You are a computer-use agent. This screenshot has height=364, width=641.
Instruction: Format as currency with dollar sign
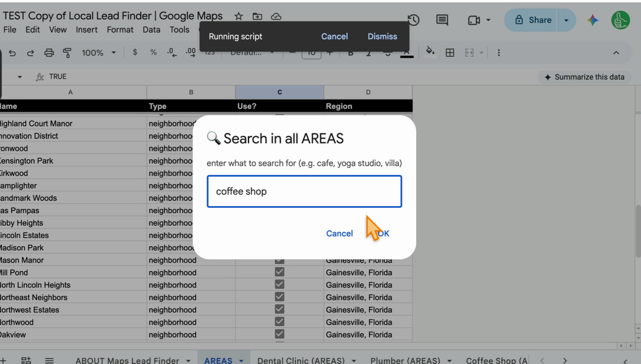[x=135, y=52]
